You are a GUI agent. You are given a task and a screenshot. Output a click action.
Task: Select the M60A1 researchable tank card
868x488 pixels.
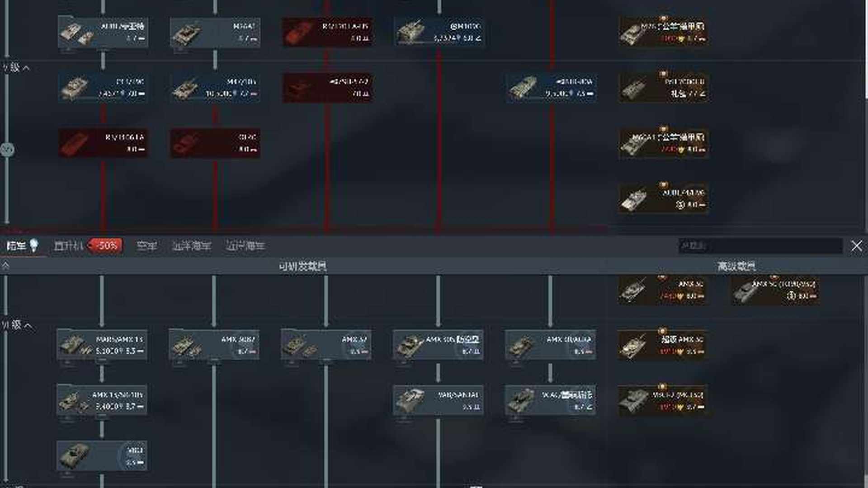pos(215,32)
